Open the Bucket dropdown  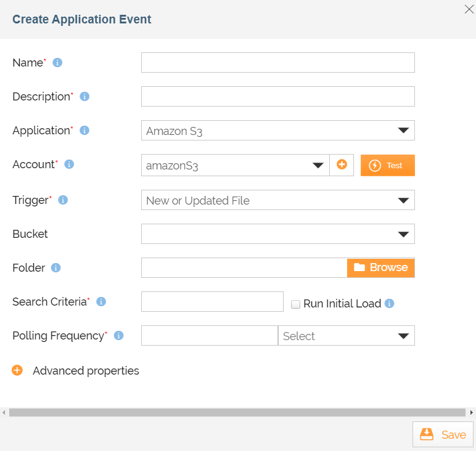tap(277, 234)
